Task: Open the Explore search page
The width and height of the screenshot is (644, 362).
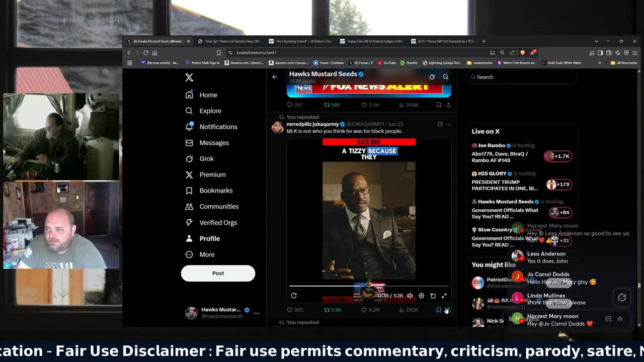Action: [203, 111]
